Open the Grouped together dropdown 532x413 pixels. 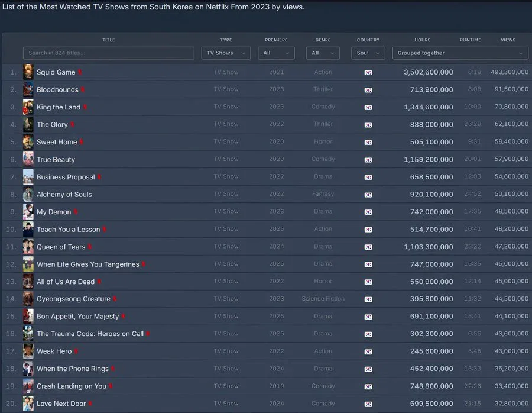click(460, 53)
